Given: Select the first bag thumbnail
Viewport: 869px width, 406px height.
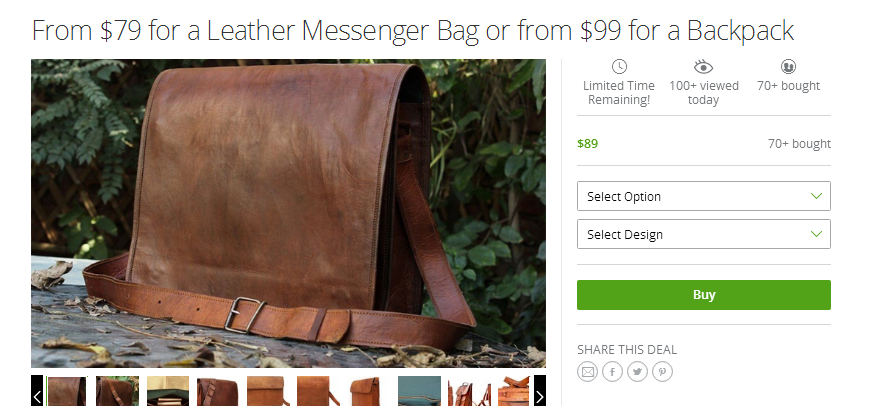Looking at the screenshot, I should tap(67, 391).
